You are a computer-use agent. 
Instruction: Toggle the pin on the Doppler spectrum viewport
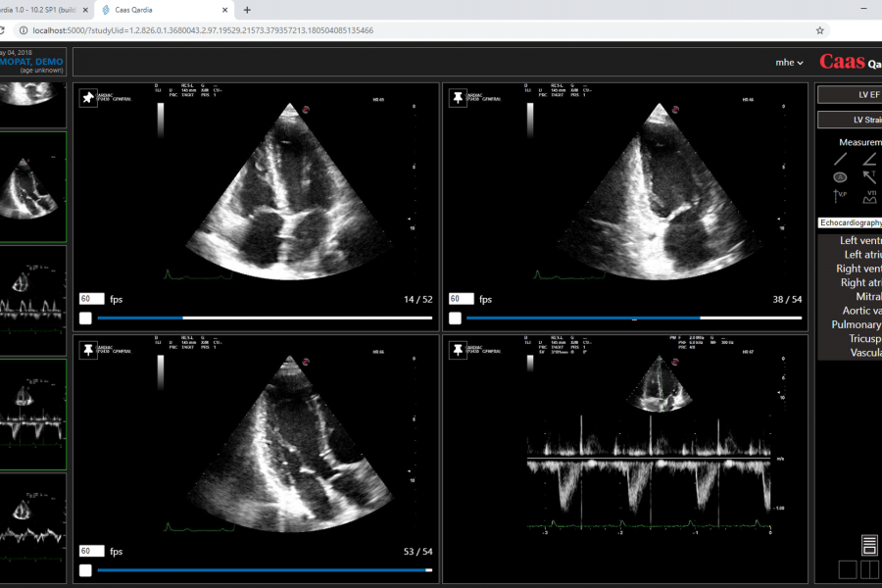pyautogui.click(x=458, y=350)
